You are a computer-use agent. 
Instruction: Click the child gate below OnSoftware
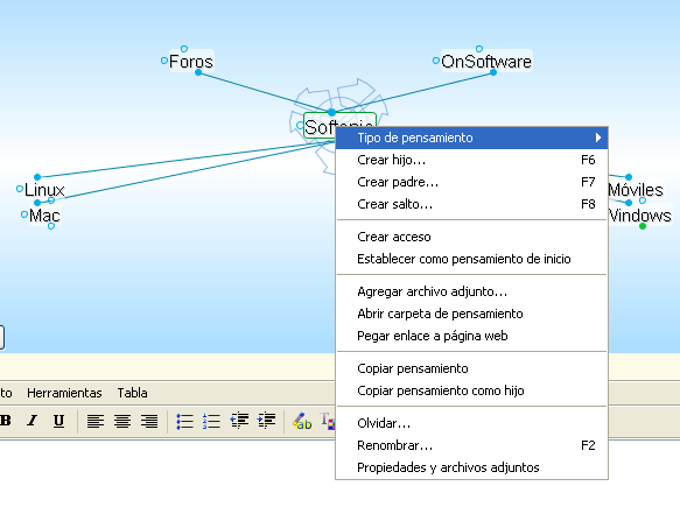(x=494, y=72)
